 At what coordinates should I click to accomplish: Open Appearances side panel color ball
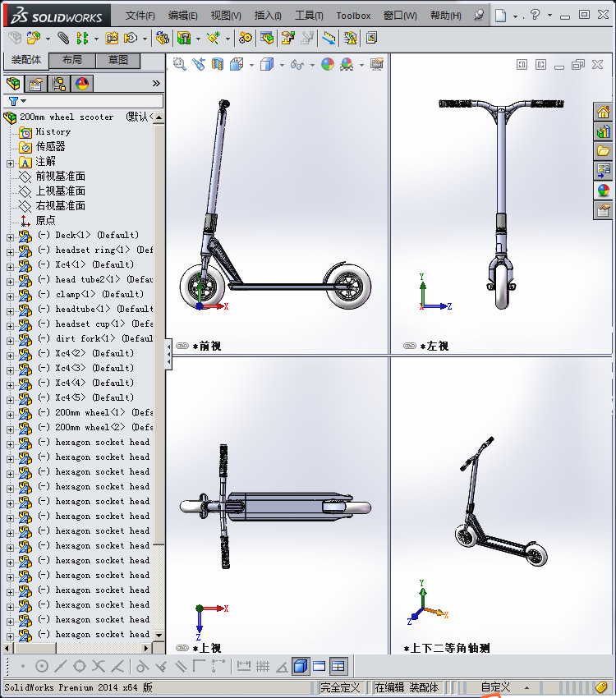pyautogui.click(x=603, y=191)
